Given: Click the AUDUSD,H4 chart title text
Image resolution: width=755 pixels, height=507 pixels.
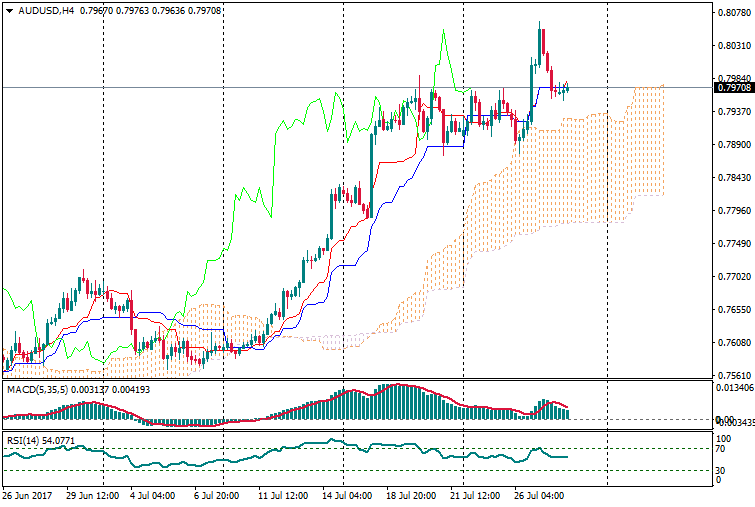Looking at the screenshot, I should (46, 11).
